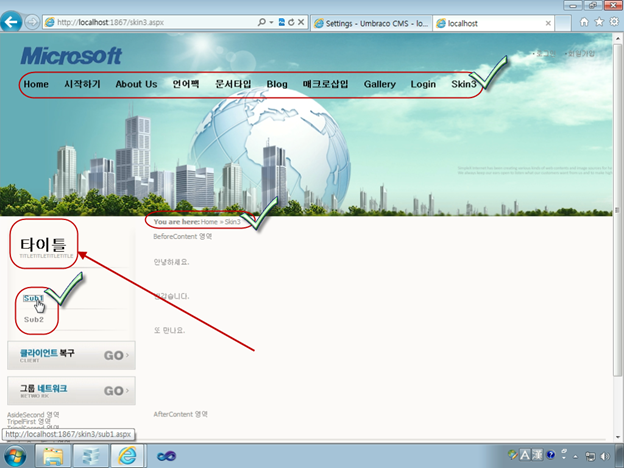624x468 pixels.
Task: Click the Microsoft logo
Action: [71, 56]
